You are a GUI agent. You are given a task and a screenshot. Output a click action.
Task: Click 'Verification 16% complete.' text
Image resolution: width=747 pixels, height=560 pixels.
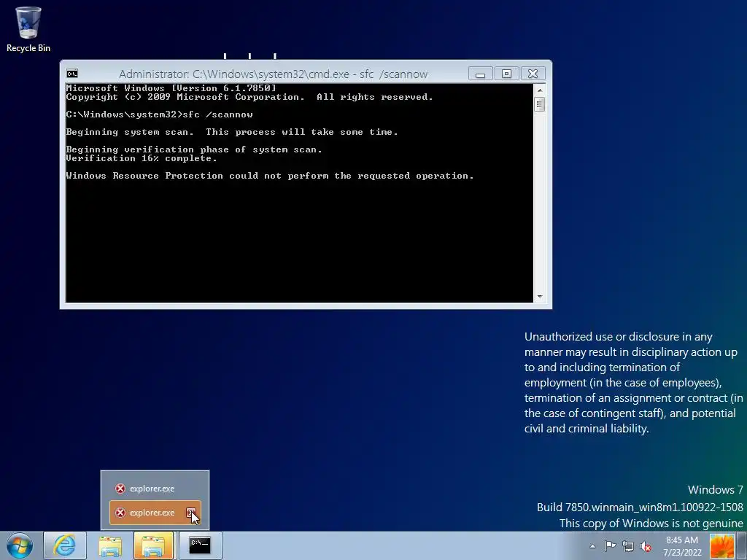pyautogui.click(x=142, y=158)
